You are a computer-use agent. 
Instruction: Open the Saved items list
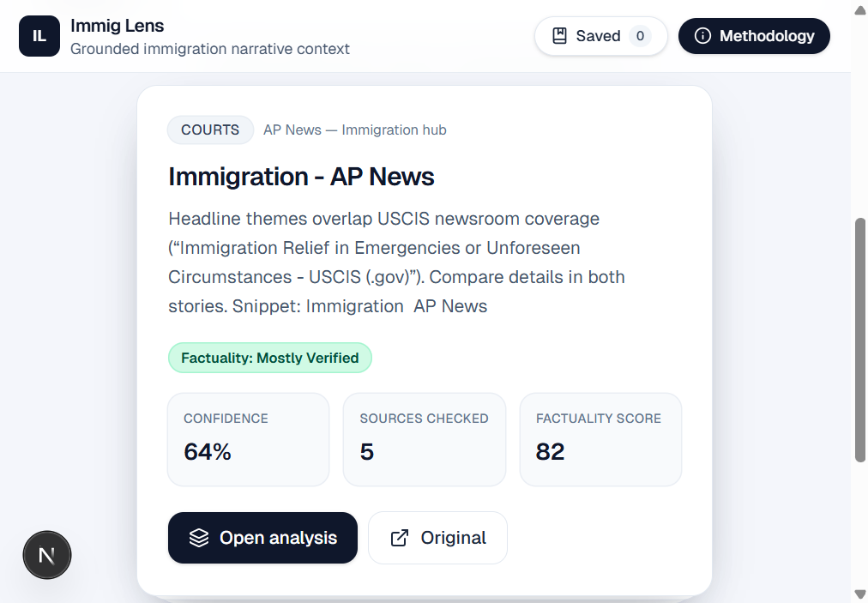[600, 36]
